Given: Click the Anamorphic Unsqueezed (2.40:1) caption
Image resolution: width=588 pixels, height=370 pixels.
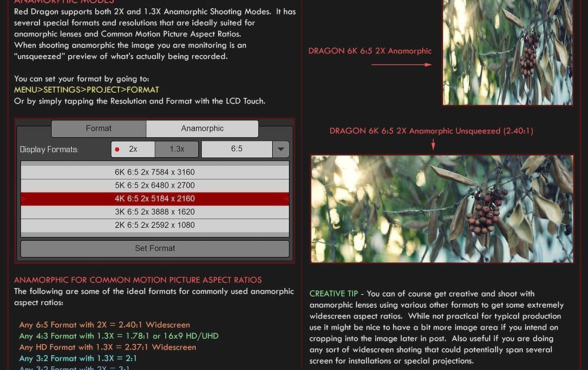Looking at the screenshot, I should click(431, 131).
